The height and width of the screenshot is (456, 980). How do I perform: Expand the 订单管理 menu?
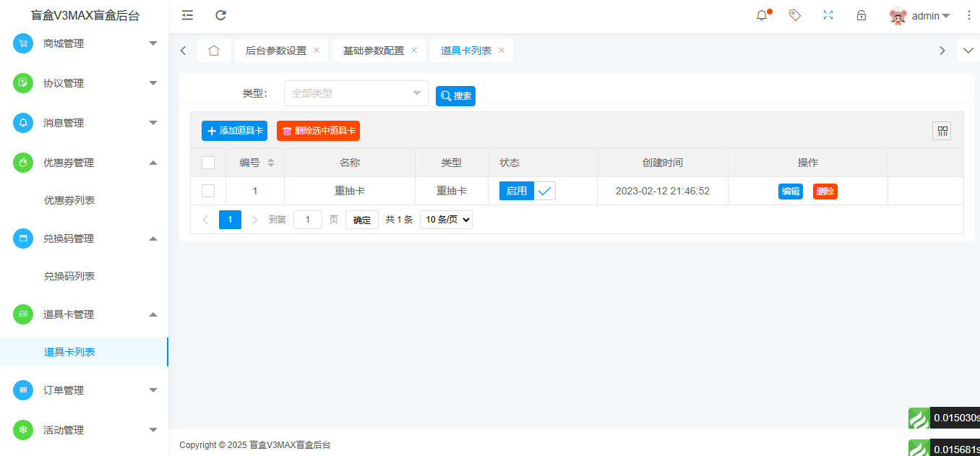[x=84, y=390]
